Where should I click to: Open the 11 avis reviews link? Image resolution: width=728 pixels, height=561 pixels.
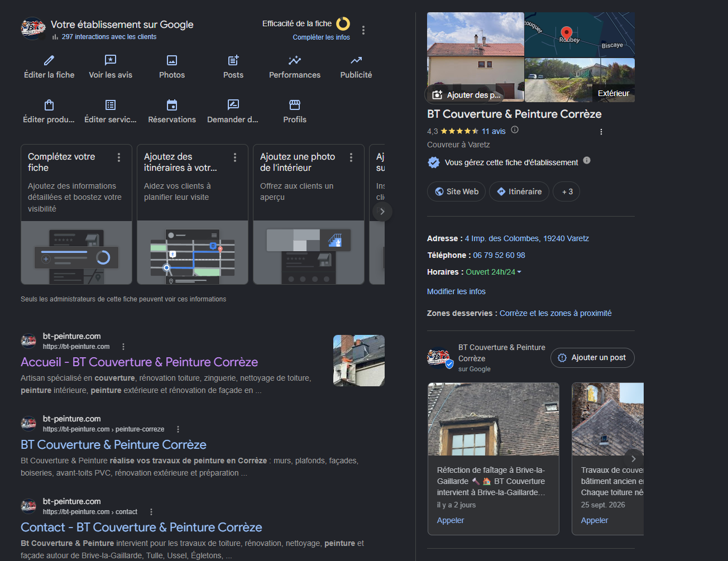494,131
